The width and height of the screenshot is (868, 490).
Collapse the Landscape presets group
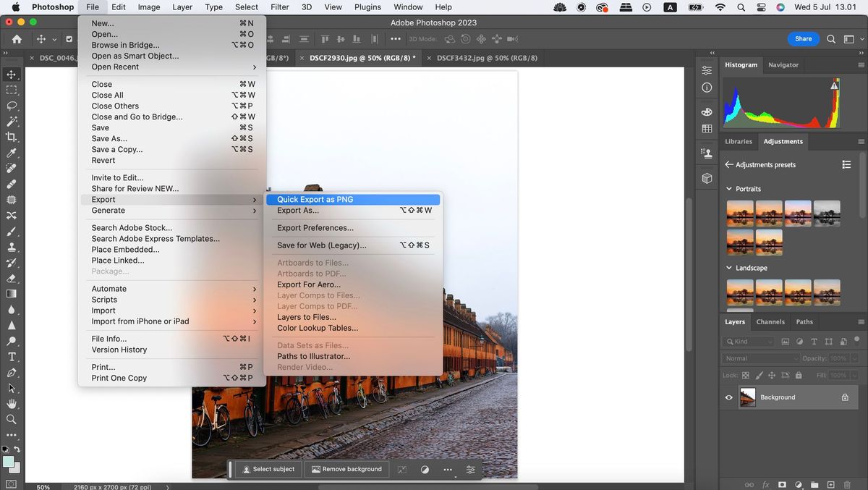729,268
